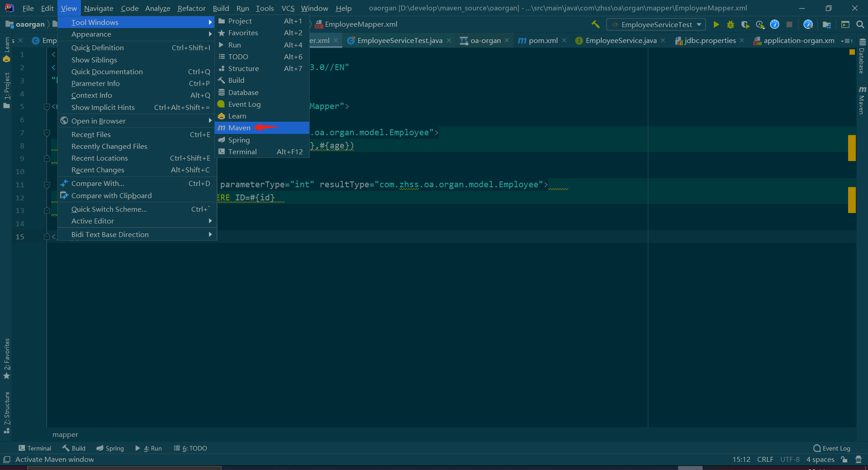Click yellow warning marker near line 8 stripe
Image resolution: width=868 pixels, height=470 pixels.
coord(852,148)
